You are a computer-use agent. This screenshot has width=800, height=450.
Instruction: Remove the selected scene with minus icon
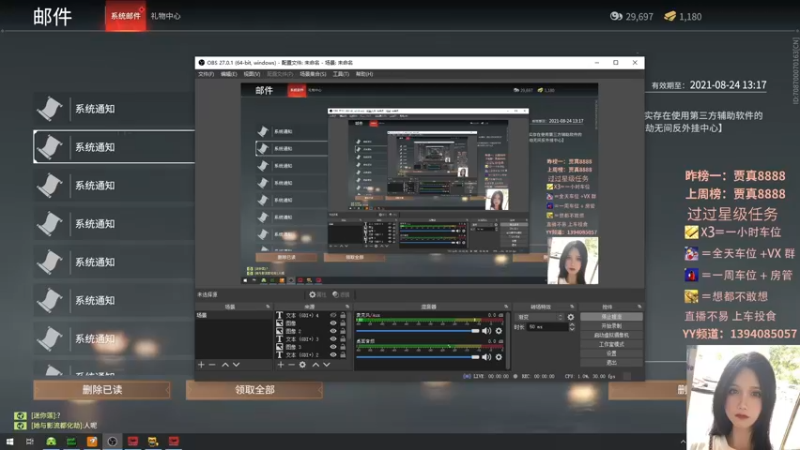pyautogui.click(x=212, y=365)
